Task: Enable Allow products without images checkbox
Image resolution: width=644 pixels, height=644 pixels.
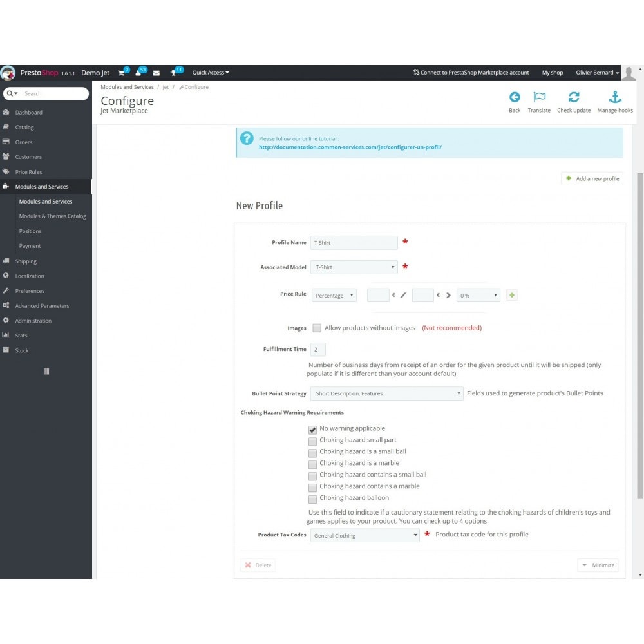Action: tap(317, 328)
